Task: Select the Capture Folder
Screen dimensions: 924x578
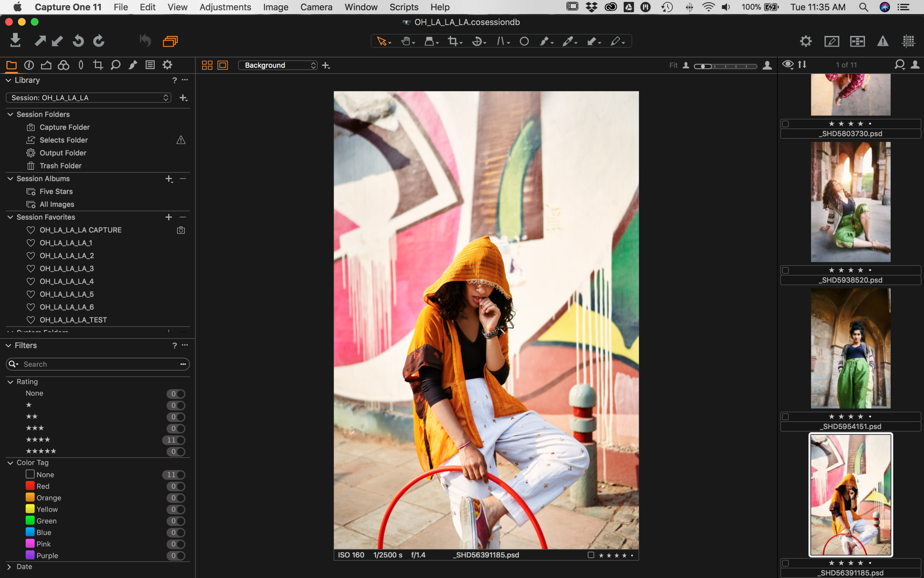Action: click(65, 127)
